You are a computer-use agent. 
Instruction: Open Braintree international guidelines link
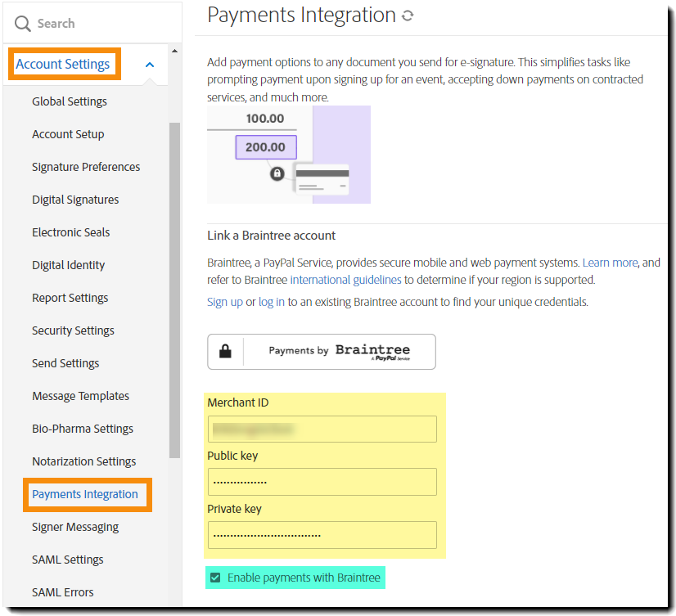click(x=345, y=280)
